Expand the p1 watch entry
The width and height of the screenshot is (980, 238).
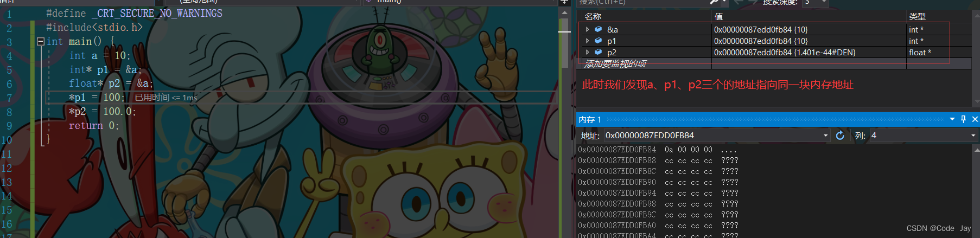pos(587,41)
